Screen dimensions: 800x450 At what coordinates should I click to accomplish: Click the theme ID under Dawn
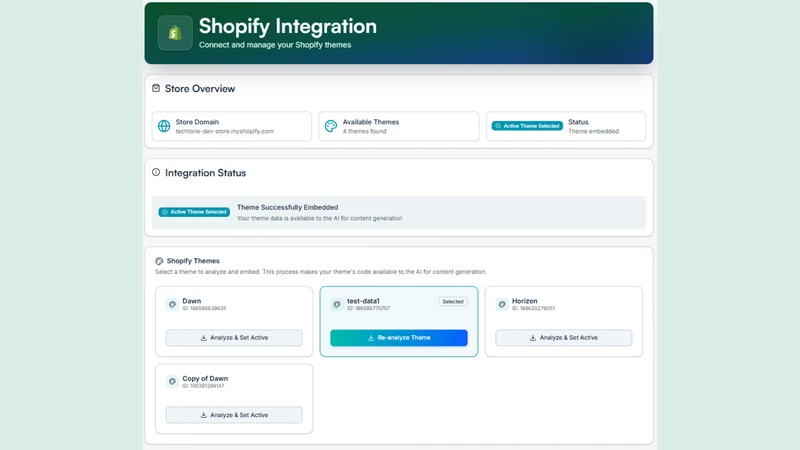[204, 308]
